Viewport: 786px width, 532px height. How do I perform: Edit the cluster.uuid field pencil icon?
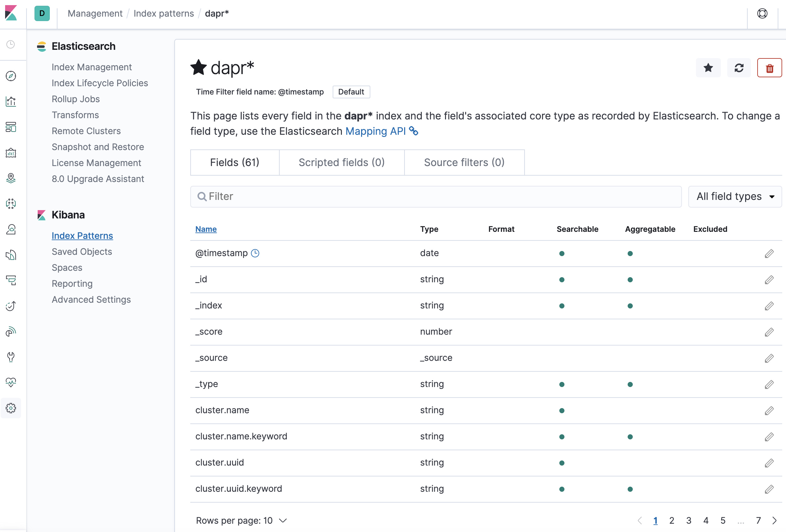[769, 463]
